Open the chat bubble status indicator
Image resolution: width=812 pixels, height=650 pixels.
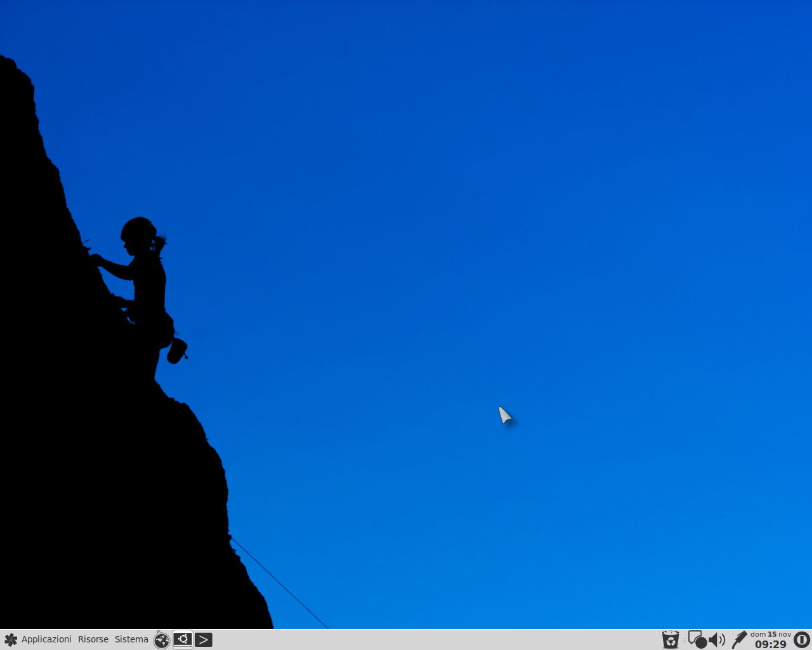coord(697,640)
